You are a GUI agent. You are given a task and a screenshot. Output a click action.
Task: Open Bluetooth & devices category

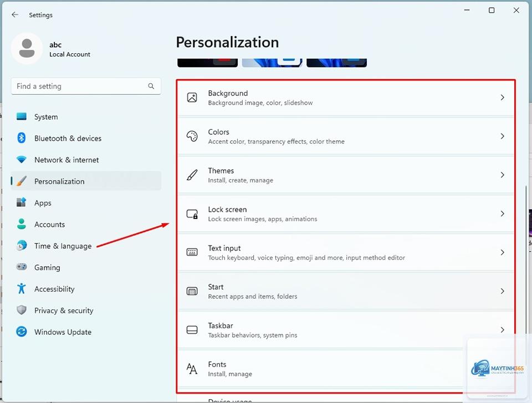coord(86,138)
